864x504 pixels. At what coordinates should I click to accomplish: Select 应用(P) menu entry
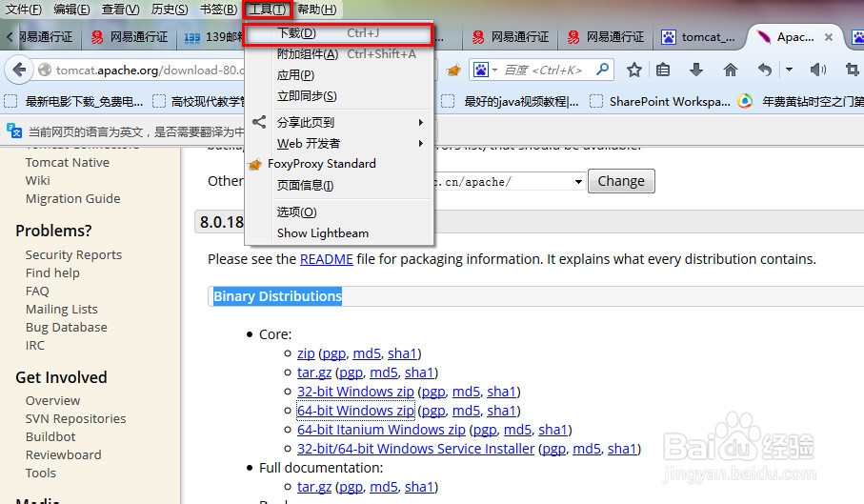[338, 75]
